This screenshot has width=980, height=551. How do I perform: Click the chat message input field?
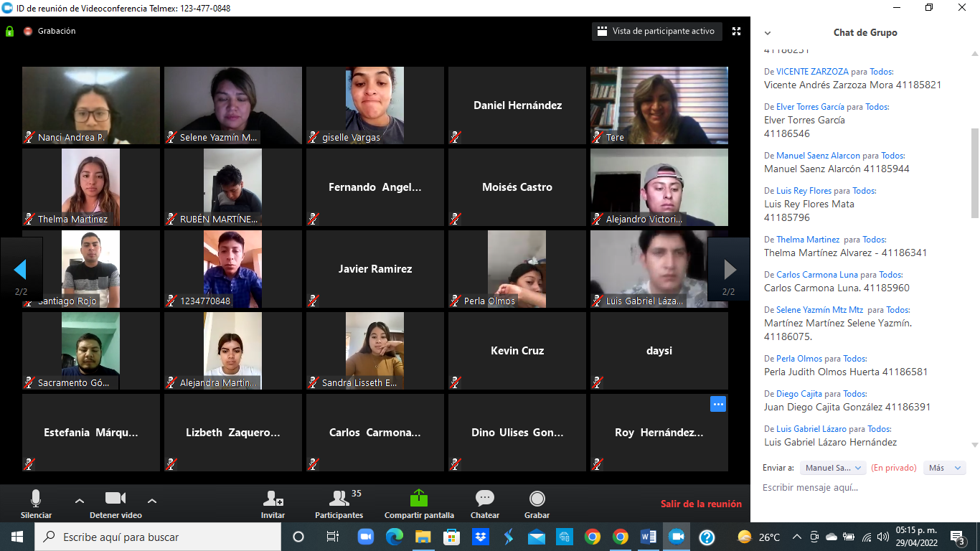click(861, 488)
